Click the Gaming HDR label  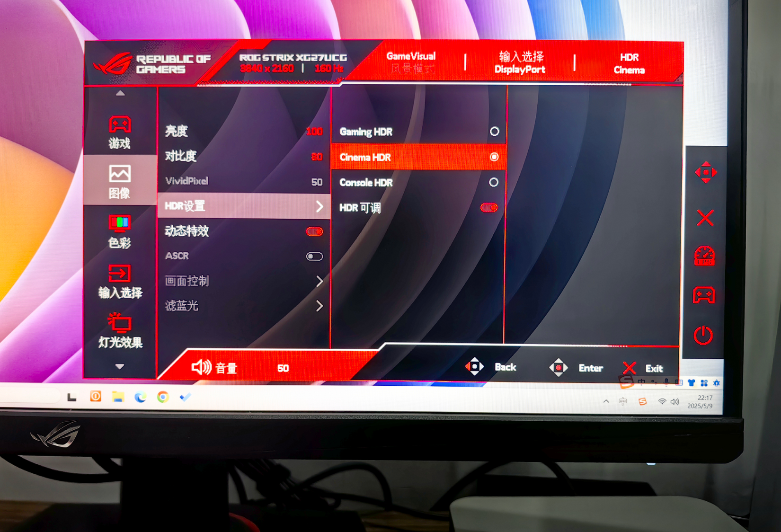[x=366, y=132]
